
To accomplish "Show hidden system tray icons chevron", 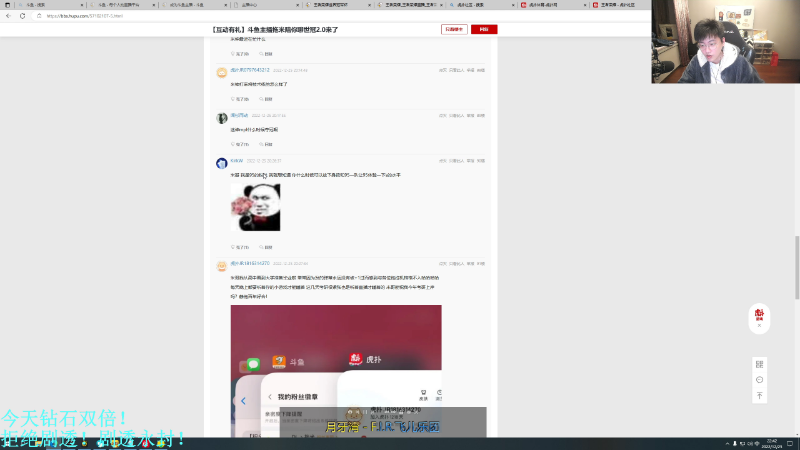I will [x=728, y=444].
